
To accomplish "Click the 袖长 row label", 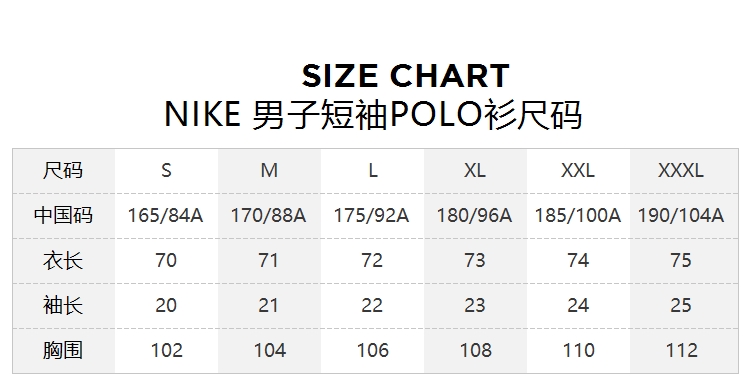I will pyautogui.click(x=63, y=306).
